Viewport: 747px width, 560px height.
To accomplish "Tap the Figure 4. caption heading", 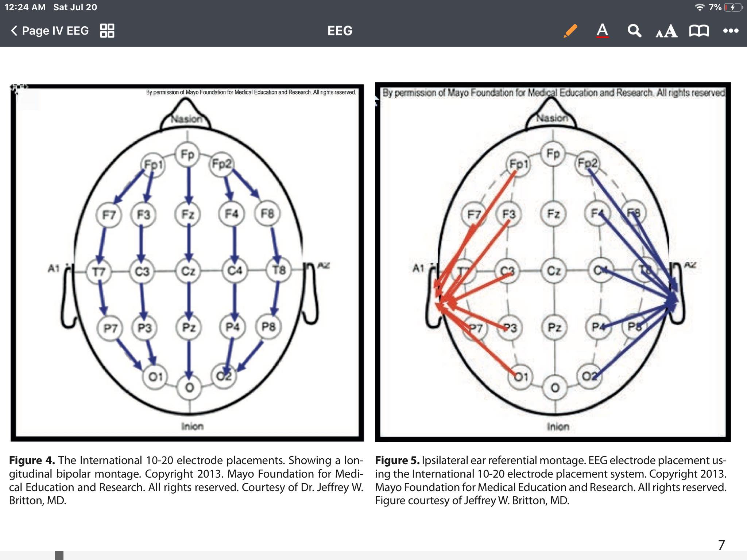I will [32, 460].
